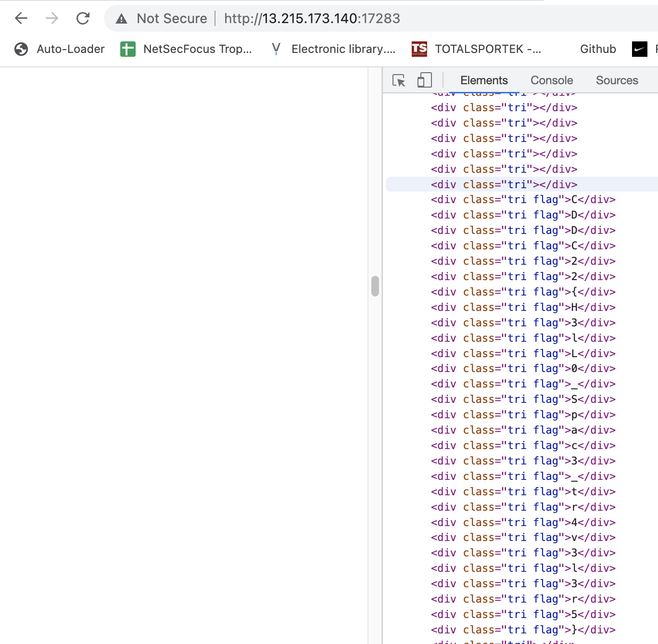Viewport: 658px width, 644px height.
Task: Focus the address bar URL 13.215.173.140:17283
Action: [312, 18]
